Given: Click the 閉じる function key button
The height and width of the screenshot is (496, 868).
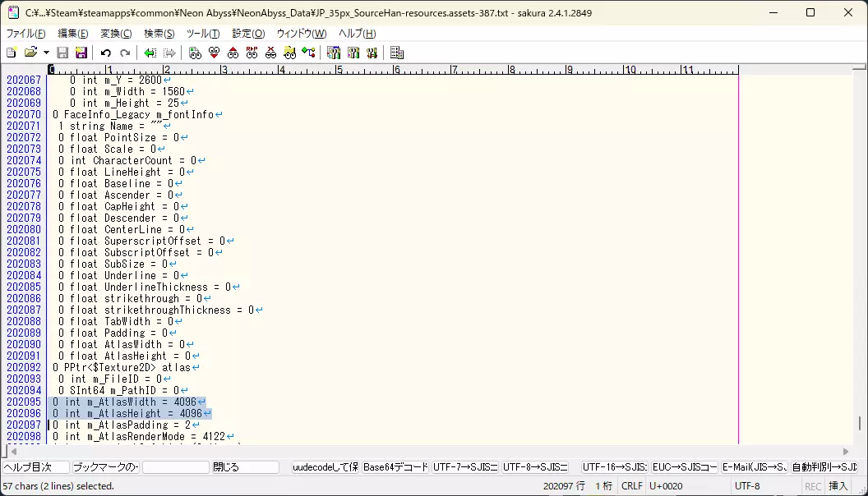Looking at the screenshot, I should point(245,467).
